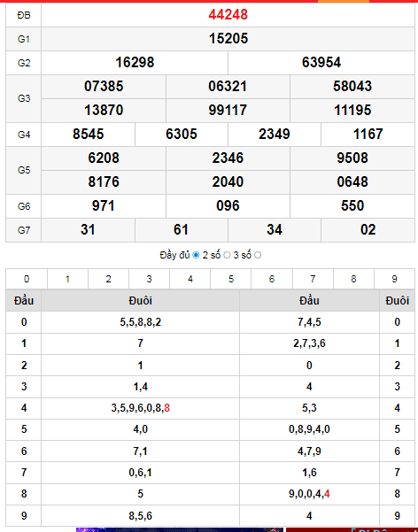Filter by digit 9 in number row
The width and height of the screenshot is (418, 532).
pos(394,279)
